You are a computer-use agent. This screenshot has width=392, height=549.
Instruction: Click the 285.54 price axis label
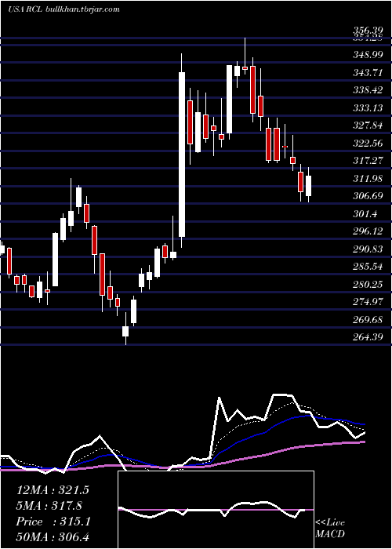(368, 267)
